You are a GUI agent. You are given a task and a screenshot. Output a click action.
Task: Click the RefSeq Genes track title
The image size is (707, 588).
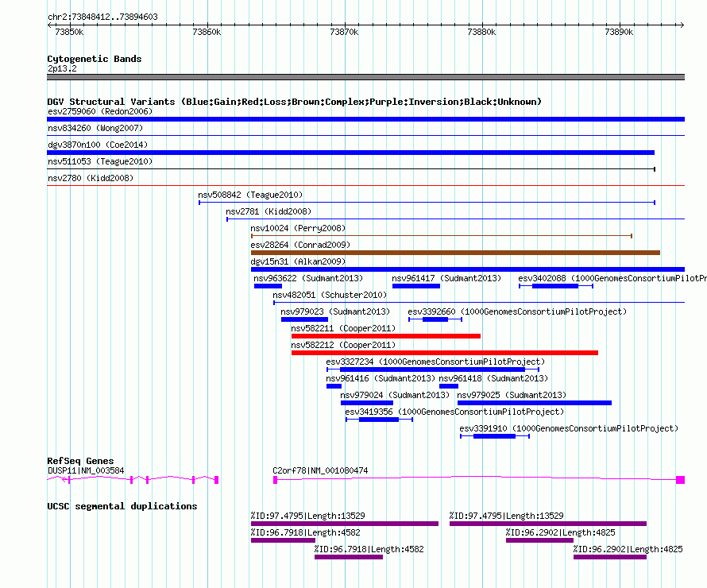click(80, 460)
